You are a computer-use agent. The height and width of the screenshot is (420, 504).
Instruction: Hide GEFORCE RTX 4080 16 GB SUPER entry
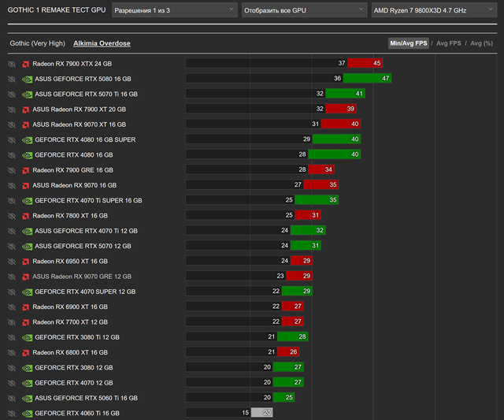tap(12, 140)
